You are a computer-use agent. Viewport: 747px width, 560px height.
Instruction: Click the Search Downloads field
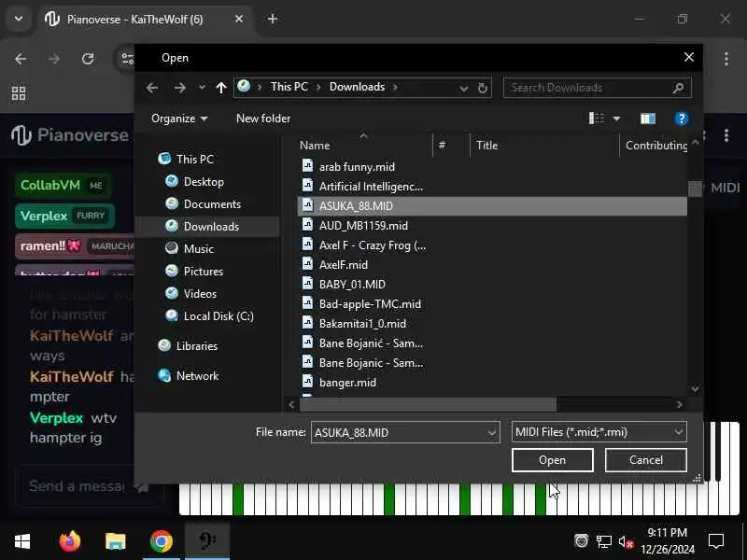597,88
